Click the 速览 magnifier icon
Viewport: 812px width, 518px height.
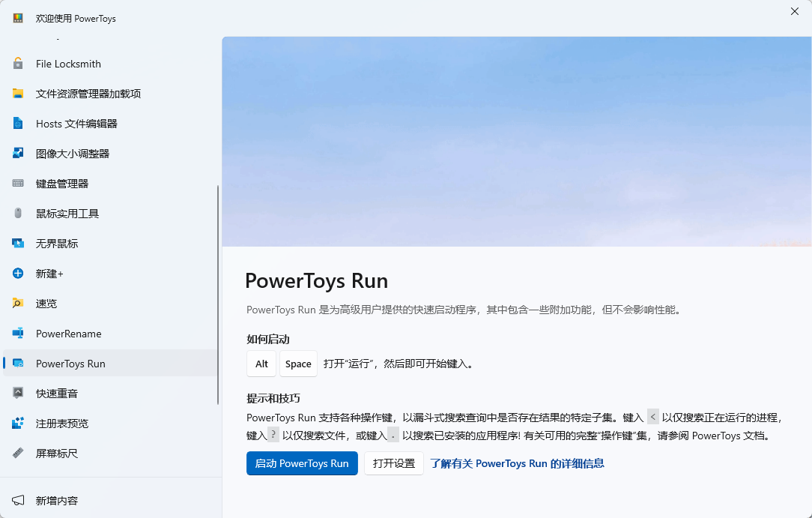pos(18,304)
